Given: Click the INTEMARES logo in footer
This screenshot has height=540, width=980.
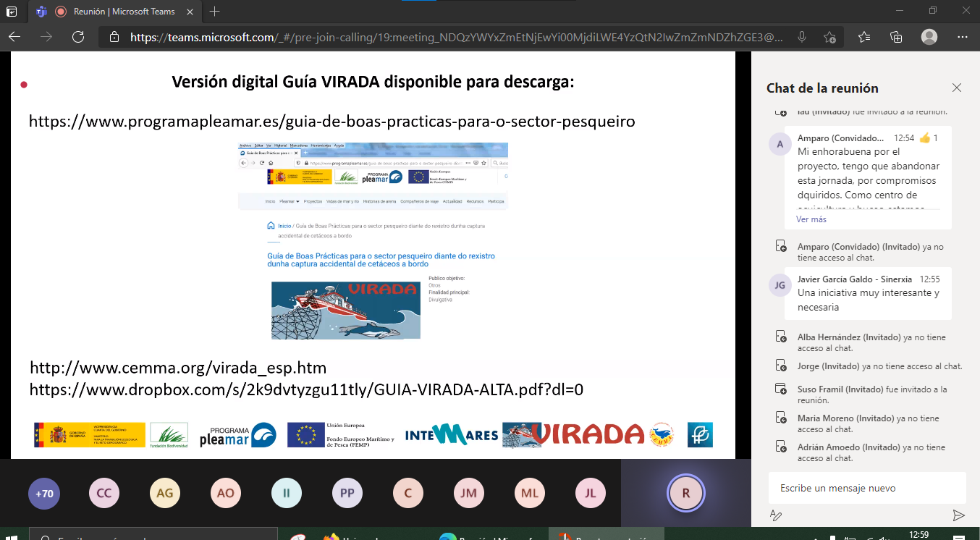Looking at the screenshot, I should (452, 434).
